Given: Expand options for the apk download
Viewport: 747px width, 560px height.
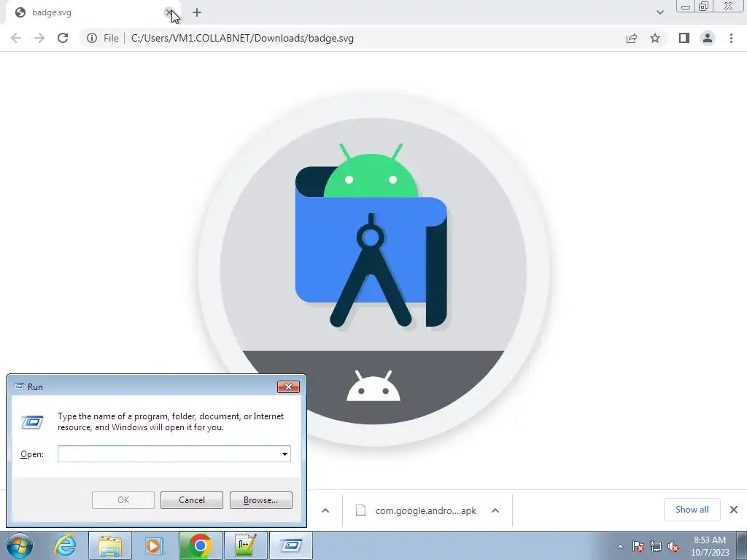Looking at the screenshot, I should pyautogui.click(x=495, y=510).
